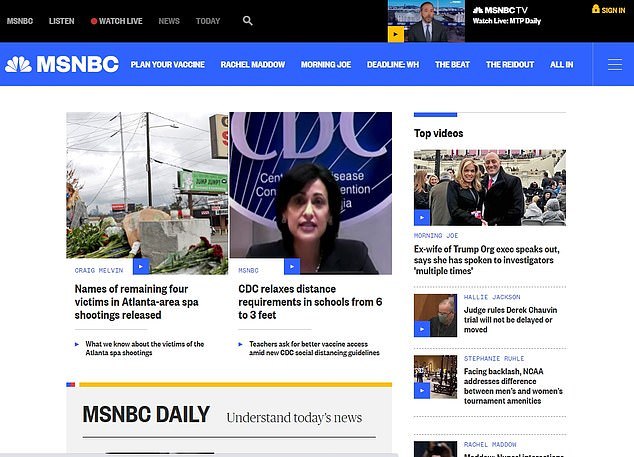The image size is (634, 457).
Task: Click the MSNBC peacock logo
Action: point(62,64)
